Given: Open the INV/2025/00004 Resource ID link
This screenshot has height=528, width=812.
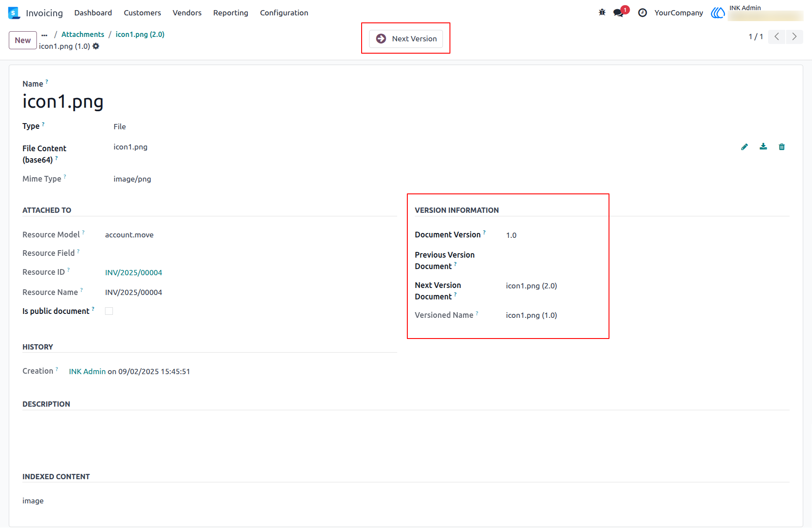Looking at the screenshot, I should 134,273.
